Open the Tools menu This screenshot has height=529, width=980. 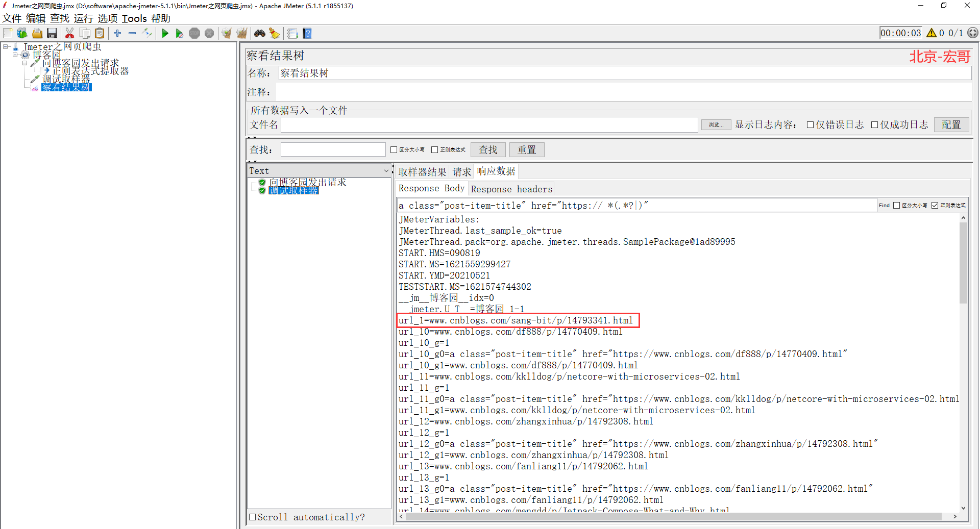coord(134,18)
